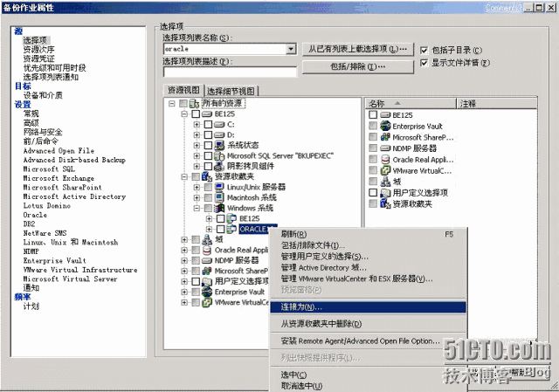559x392 pixels.
Task: Click the ORACLE server icon in tree
Action: [231, 229]
